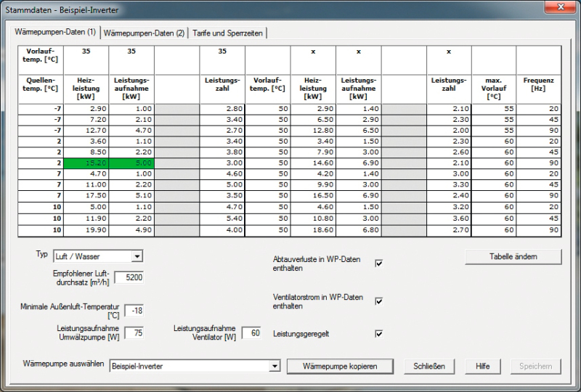Toggle Abtauverluste in WP-Daten enthalten checkbox
The height and width of the screenshot is (392, 581).
(378, 264)
